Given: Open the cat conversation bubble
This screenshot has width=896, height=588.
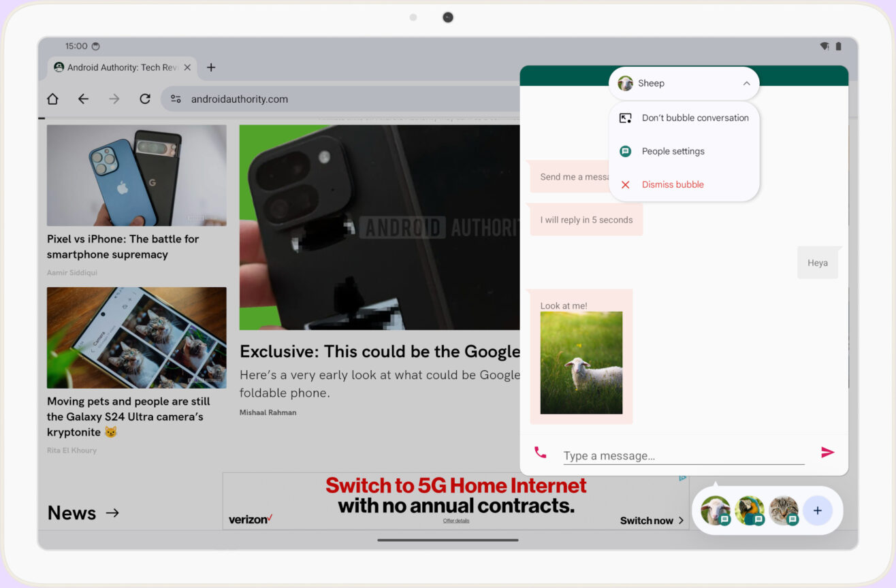Looking at the screenshot, I should tap(784, 509).
